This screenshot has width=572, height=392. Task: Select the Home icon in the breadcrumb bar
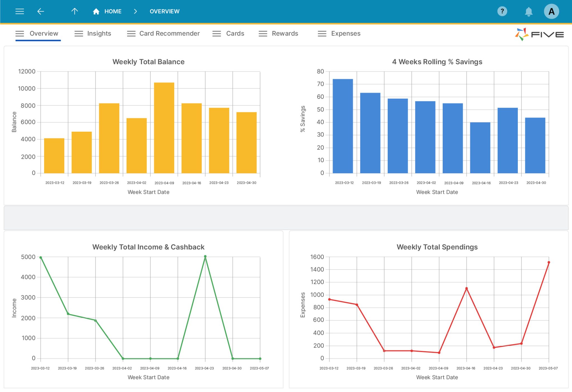pyautogui.click(x=96, y=11)
